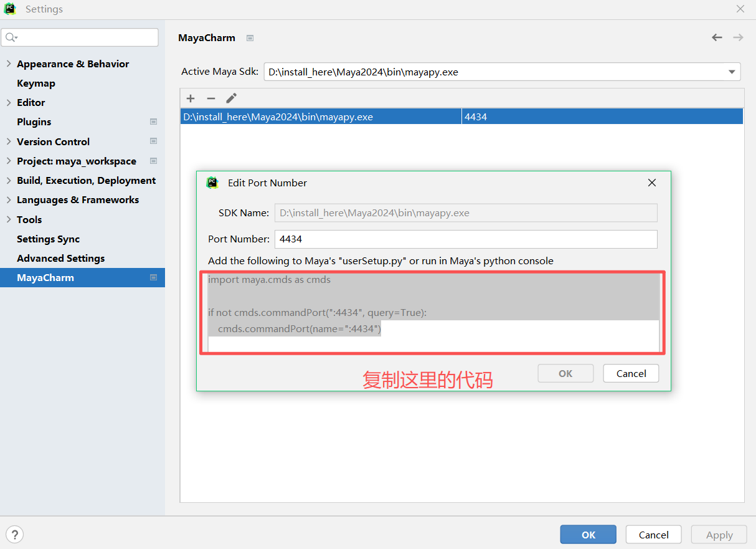Click the project-level icon next to MayaCharm sidebar item

pos(153,277)
